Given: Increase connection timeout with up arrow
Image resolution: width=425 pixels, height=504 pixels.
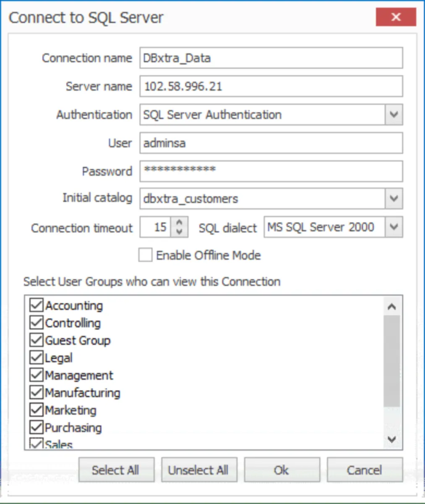Looking at the screenshot, I should (180, 223).
